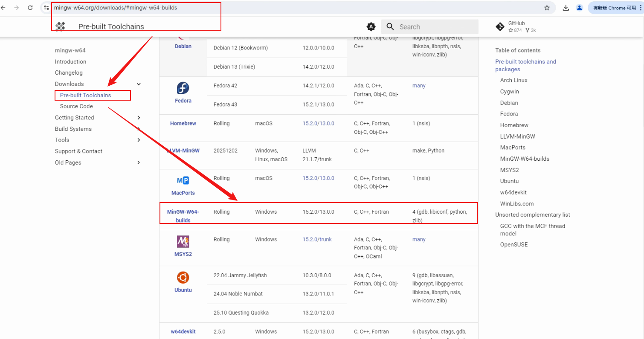Jump to w64devkit in table of contents

(x=513, y=192)
